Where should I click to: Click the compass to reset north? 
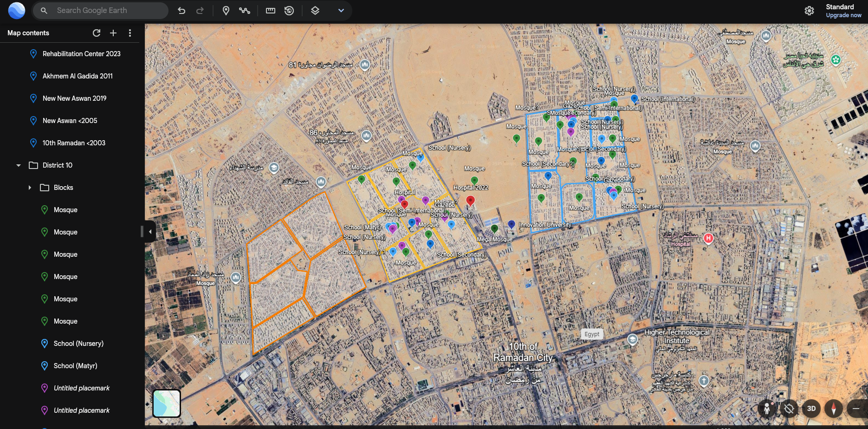[x=834, y=409]
